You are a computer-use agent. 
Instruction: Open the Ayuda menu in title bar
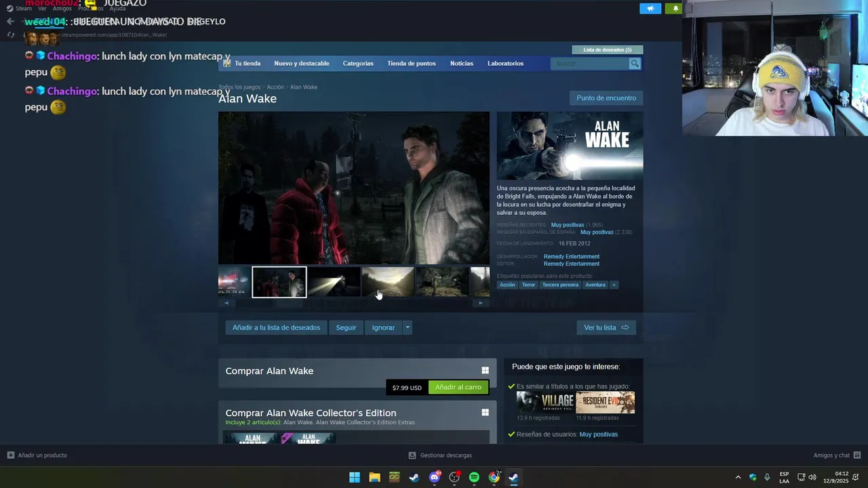[x=118, y=8]
